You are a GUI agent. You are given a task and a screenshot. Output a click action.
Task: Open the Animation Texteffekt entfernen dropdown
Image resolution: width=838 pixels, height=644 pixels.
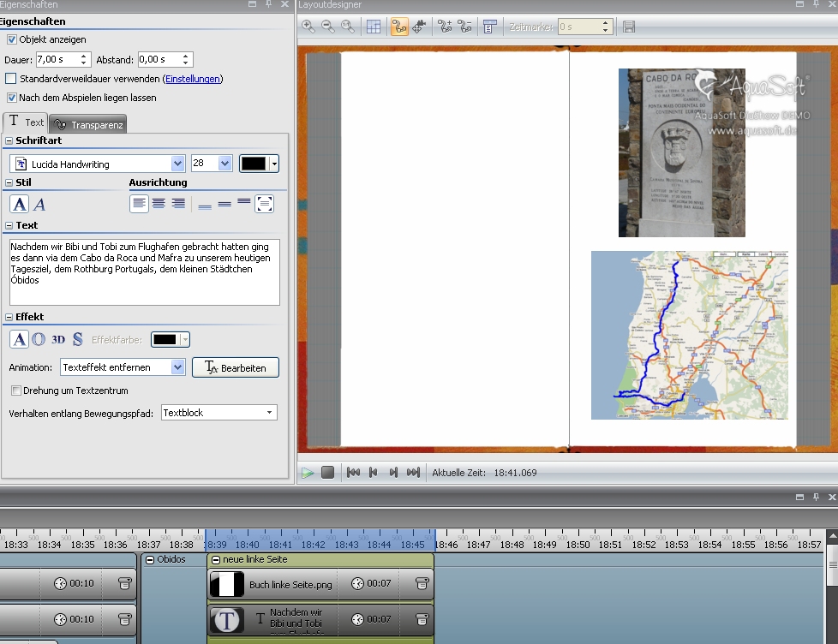(x=177, y=367)
